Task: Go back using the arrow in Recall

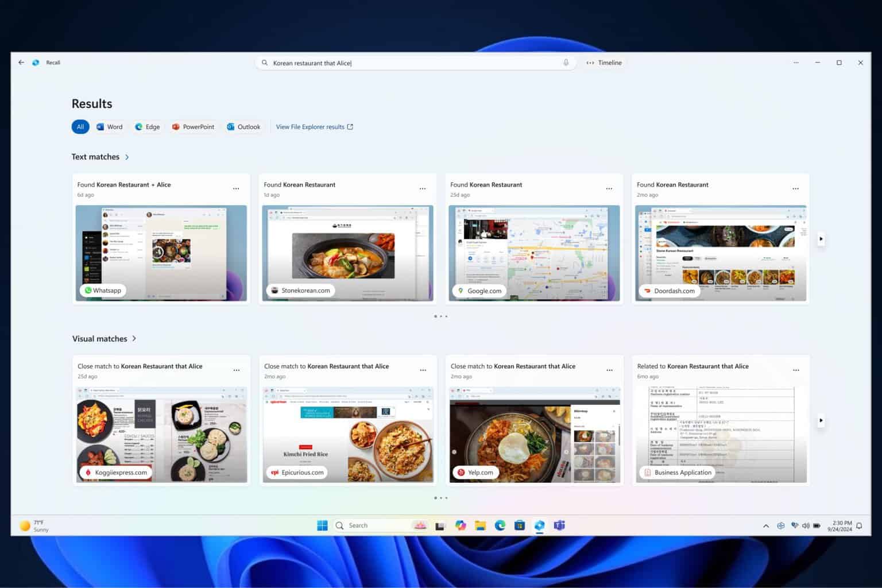Action: [21, 63]
